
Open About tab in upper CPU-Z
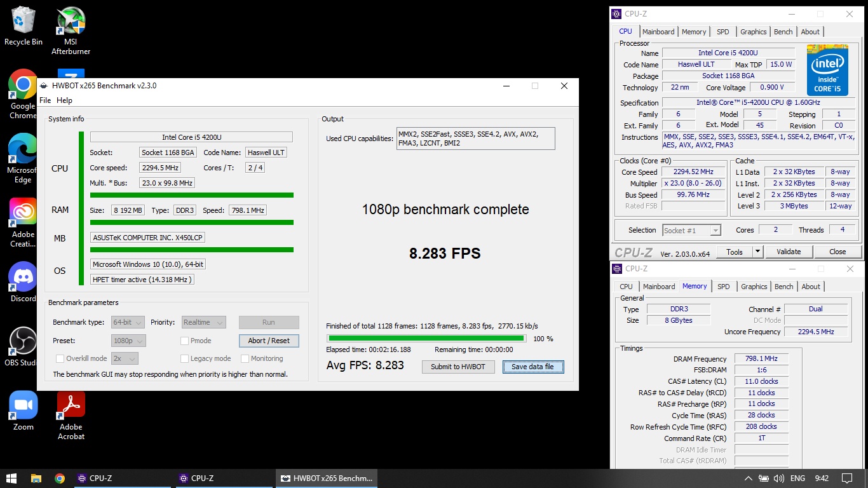pyautogui.click(x=810, y=32)
